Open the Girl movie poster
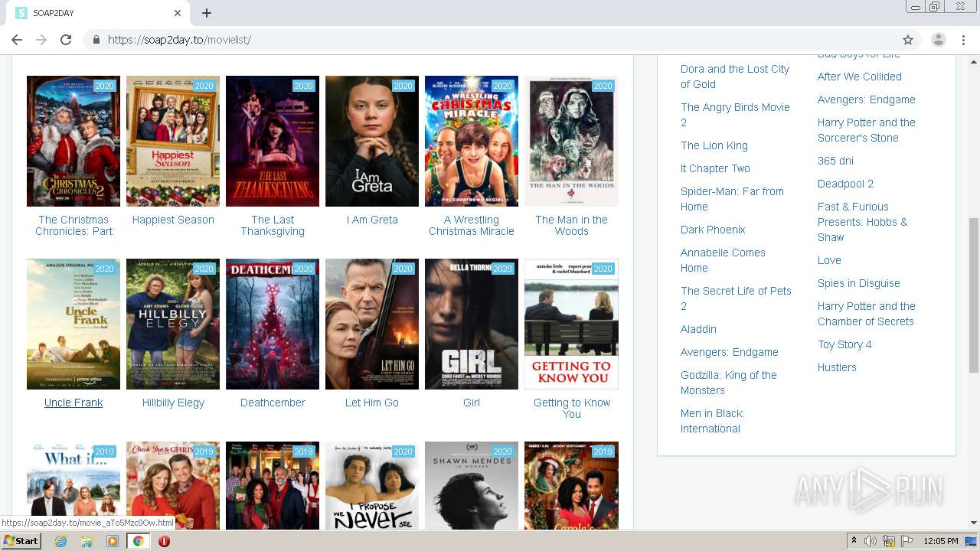Viewport: 980px width, 551px height. pyautogui.click(x=472, y=324)
